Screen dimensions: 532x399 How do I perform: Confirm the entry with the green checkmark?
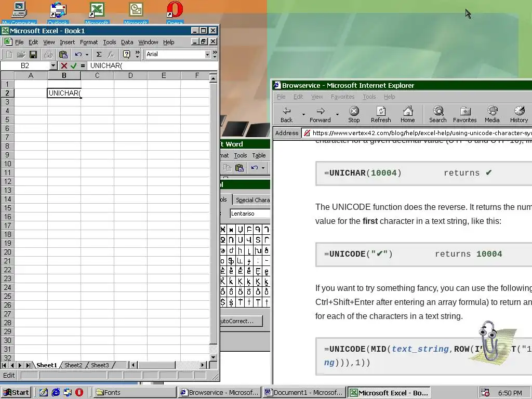74,66
